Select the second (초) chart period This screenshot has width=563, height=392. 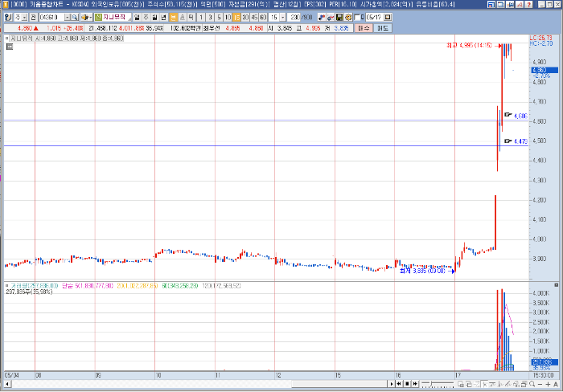(x=183, y=17)
